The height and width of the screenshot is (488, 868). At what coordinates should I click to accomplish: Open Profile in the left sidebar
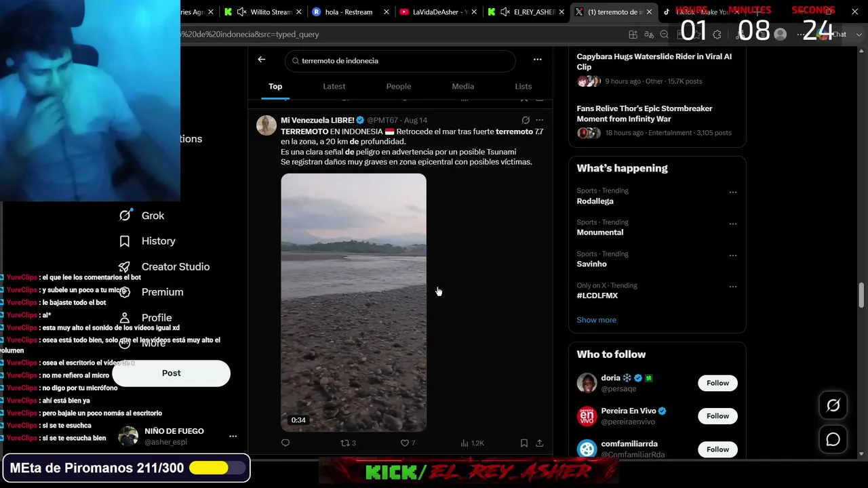click(145, 318)
